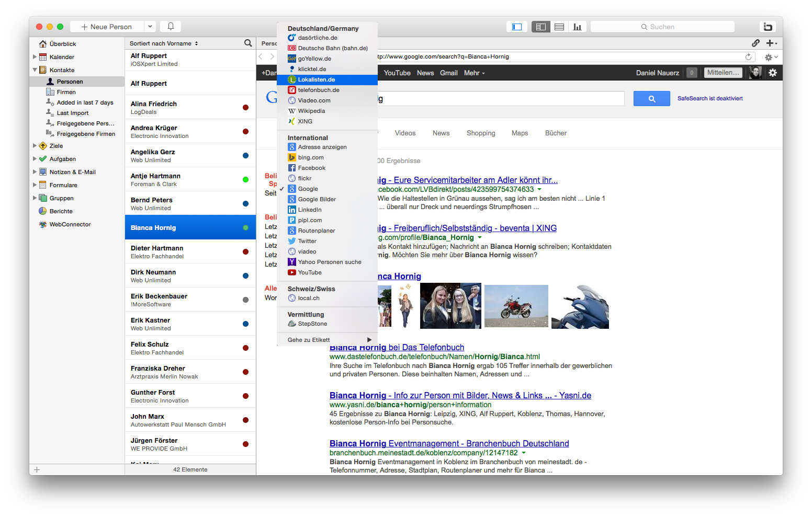Screen dimensions: 812x517
Task: Open the search magnifier in contact list header
Action: point(248,43)
